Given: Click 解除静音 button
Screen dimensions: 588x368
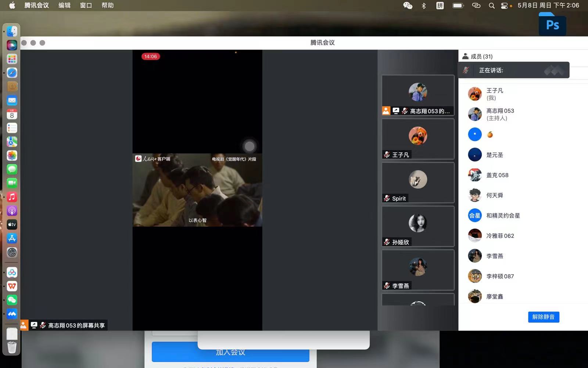Looking at the screenshot, I should point(544,317).
